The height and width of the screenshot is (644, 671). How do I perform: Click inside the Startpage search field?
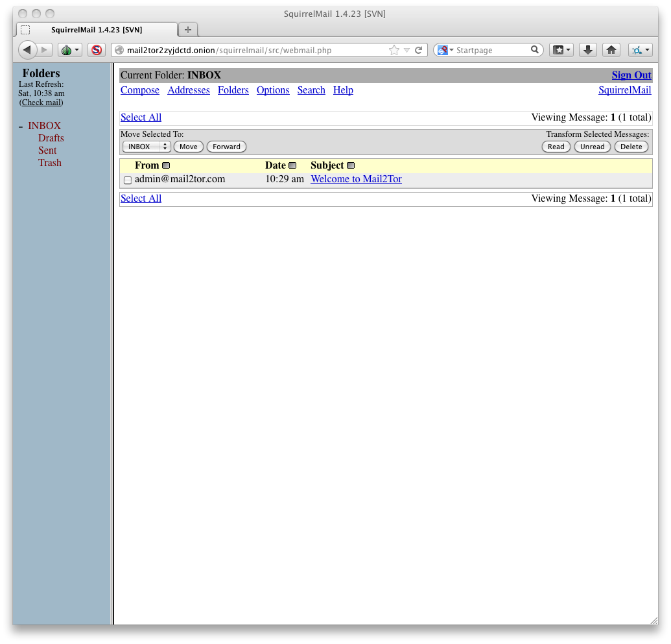[491, 50]
